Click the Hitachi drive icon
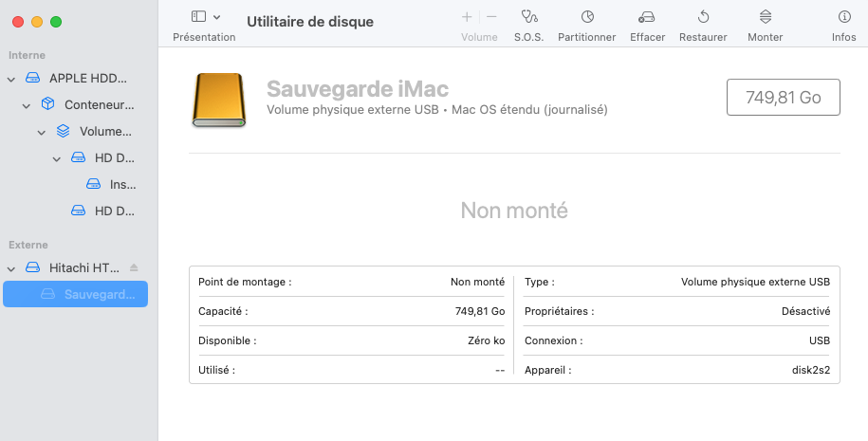This screenshot has width=868, height=441. [x=32, y=267]
